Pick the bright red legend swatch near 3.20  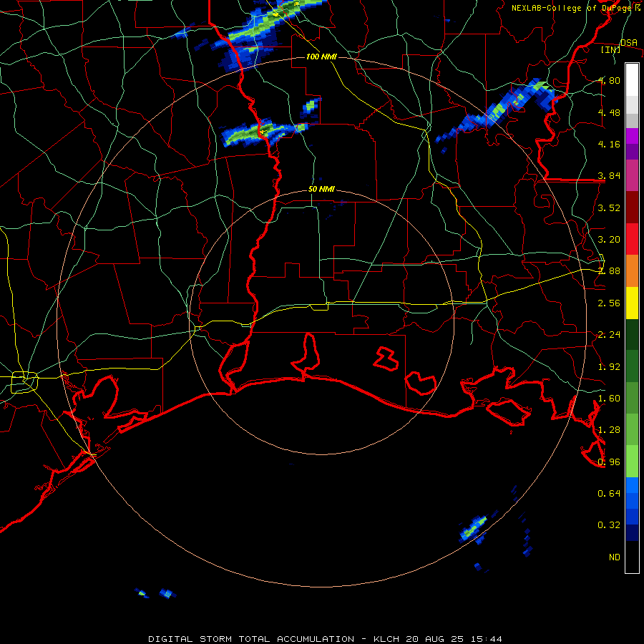[x=632, y=239]
